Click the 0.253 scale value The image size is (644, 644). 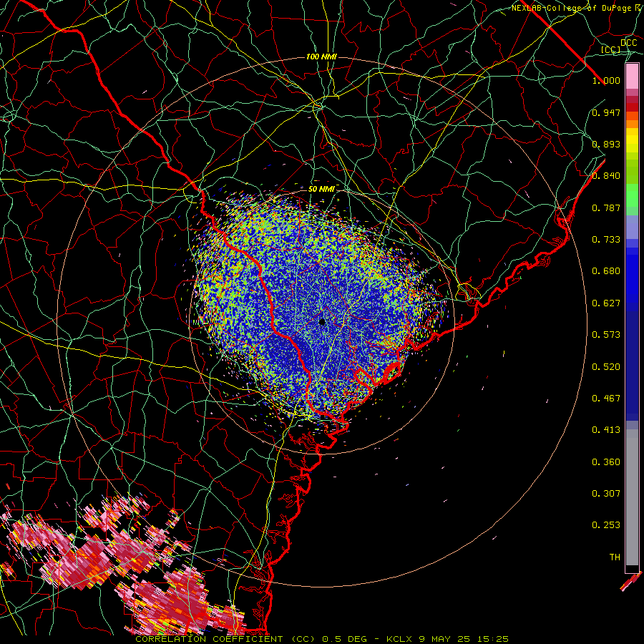pos(606,525)
